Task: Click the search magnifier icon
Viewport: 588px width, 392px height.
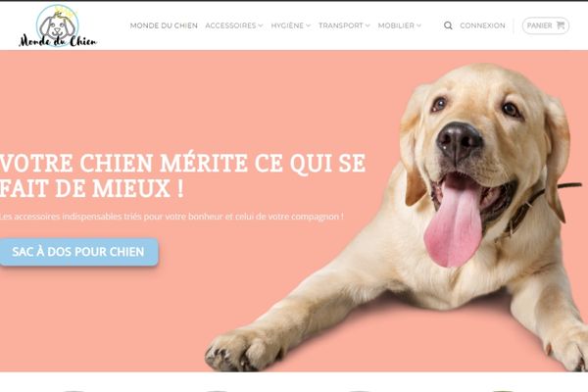Action: coord(448,25)
